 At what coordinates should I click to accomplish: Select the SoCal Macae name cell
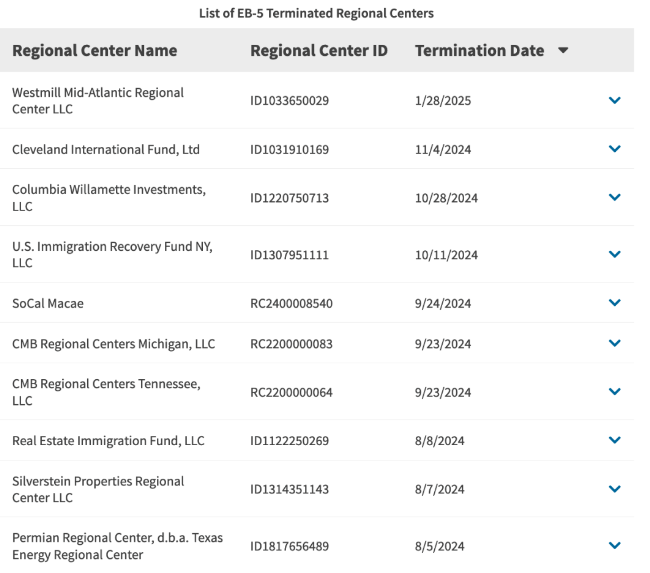tap(48, 303)
